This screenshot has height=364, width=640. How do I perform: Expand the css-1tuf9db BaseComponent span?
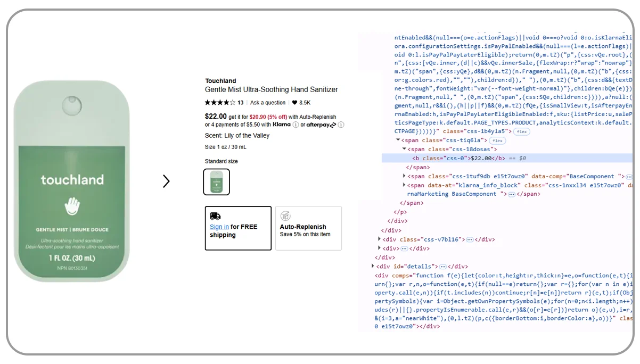click(404, 176)
